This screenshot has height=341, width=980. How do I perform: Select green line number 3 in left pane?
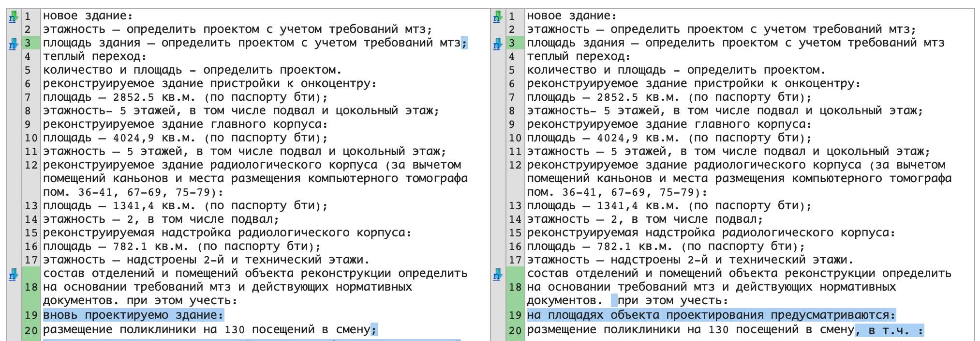(28, 43)
